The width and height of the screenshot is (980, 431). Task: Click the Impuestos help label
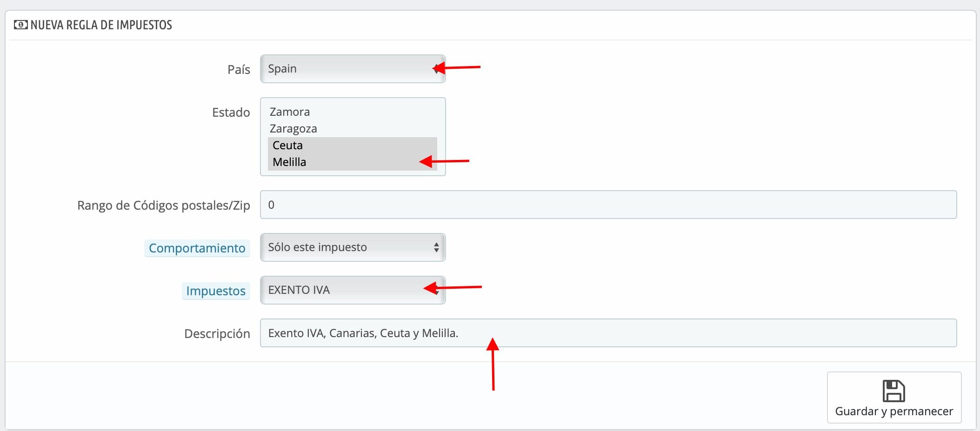[x=216, y=291]
